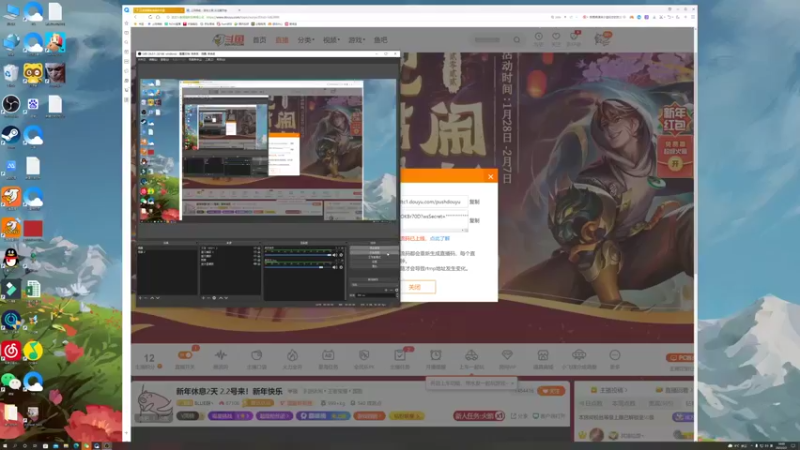Click the waveform icon in streamer toolbar

tap(220, 355)
